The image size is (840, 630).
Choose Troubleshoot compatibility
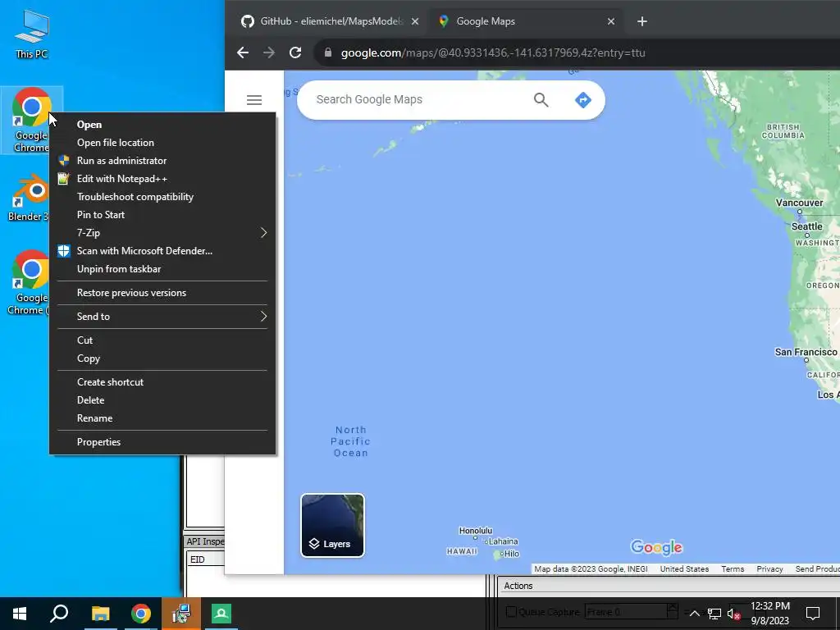pyautogui.click(x=162, y=197)
